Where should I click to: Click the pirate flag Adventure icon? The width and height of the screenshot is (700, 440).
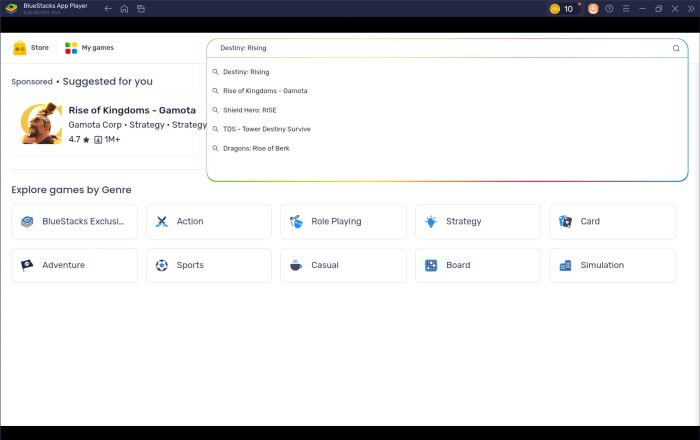(x=27, y=265)
